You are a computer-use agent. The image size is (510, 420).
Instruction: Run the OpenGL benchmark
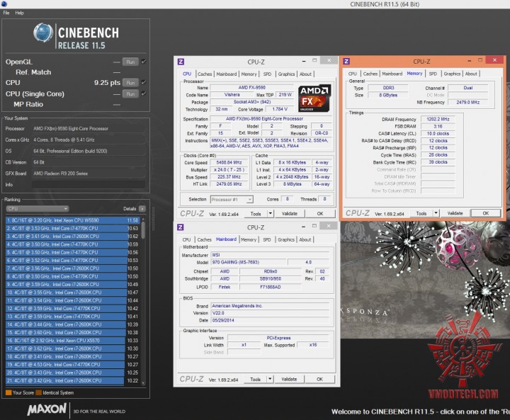pos(130,62)
